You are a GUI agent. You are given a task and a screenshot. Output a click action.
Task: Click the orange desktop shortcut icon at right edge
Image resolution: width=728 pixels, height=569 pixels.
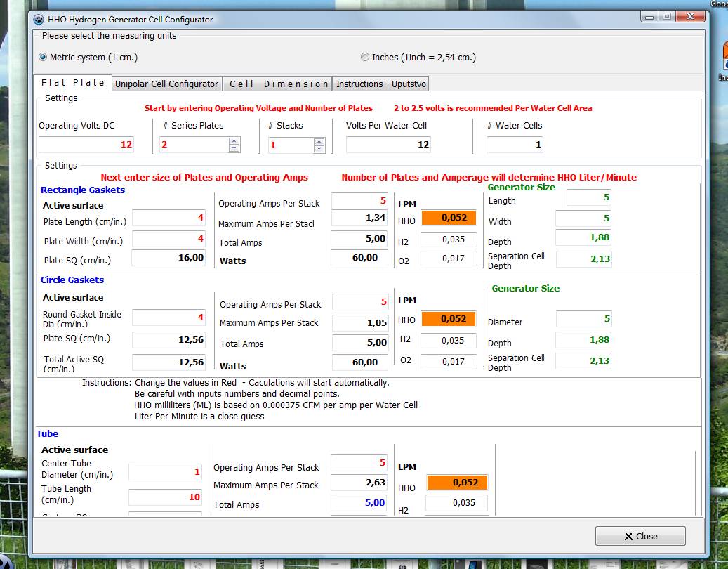724,55
